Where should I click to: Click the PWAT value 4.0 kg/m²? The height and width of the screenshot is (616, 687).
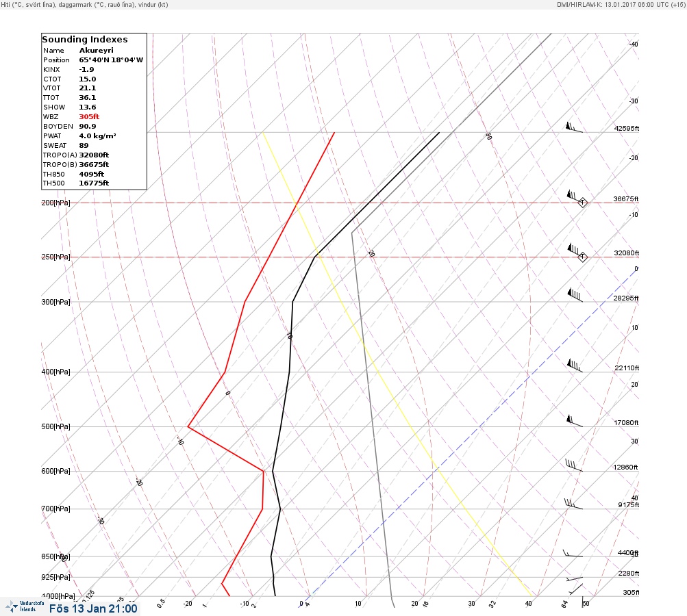(x=98, y=136)
